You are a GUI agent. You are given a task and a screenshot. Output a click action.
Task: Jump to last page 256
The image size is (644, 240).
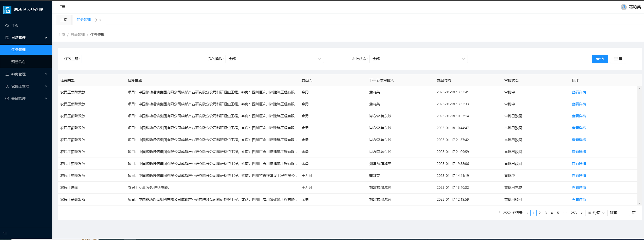pyautogui.click(x=574, y=213)
